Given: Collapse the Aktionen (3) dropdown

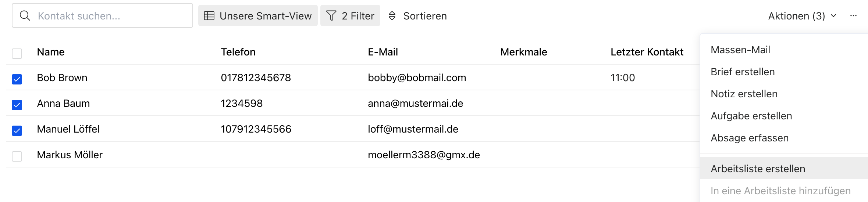Looking at the screenshot, I should coord(802,16).
